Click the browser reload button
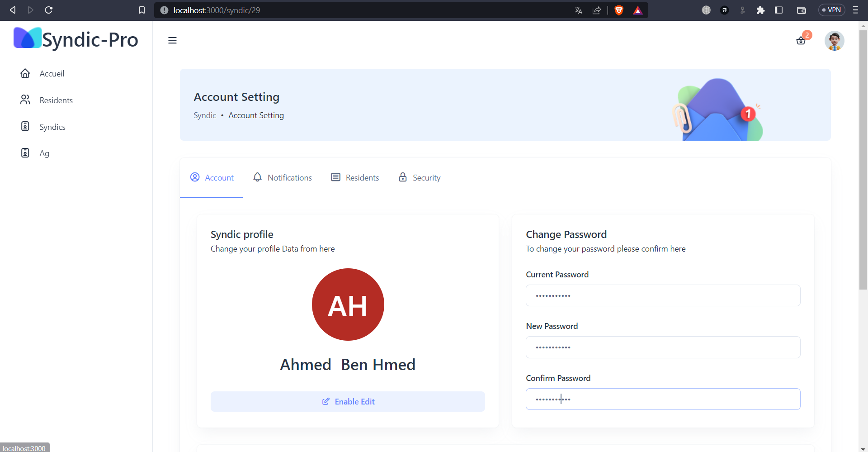 49,10
